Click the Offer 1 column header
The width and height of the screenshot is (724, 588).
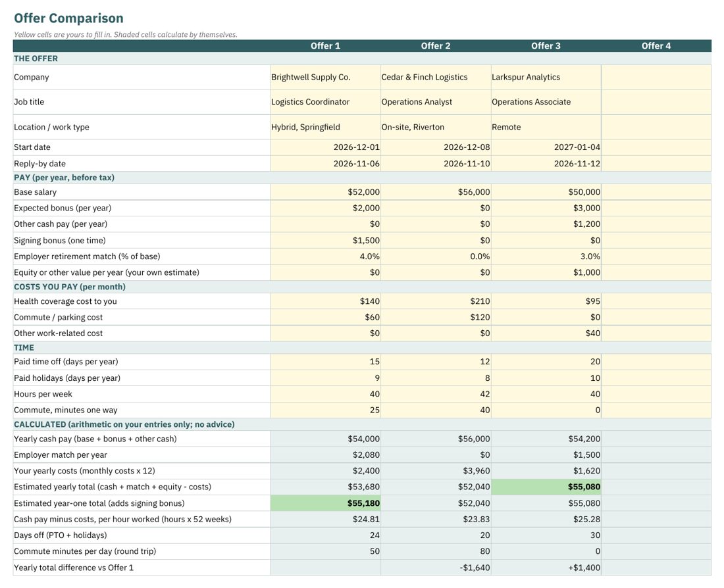[326, 45]
